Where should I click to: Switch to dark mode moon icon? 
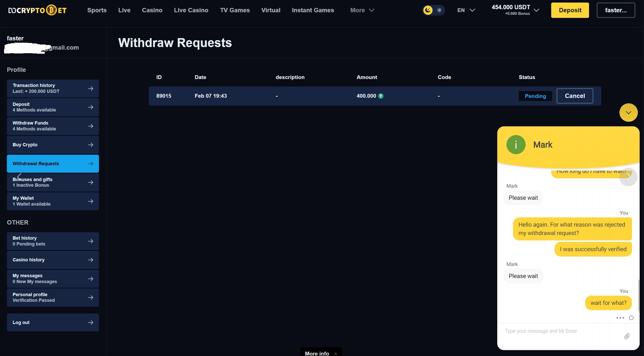pos(428,10)
